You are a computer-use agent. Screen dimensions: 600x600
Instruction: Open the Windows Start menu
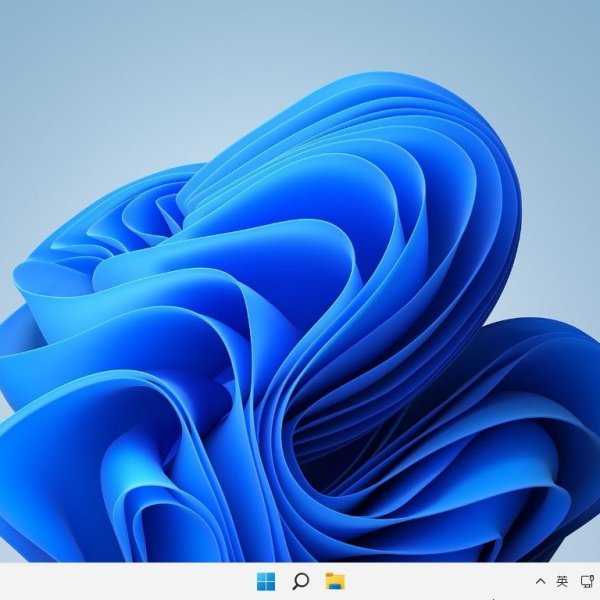coord(266,581)
